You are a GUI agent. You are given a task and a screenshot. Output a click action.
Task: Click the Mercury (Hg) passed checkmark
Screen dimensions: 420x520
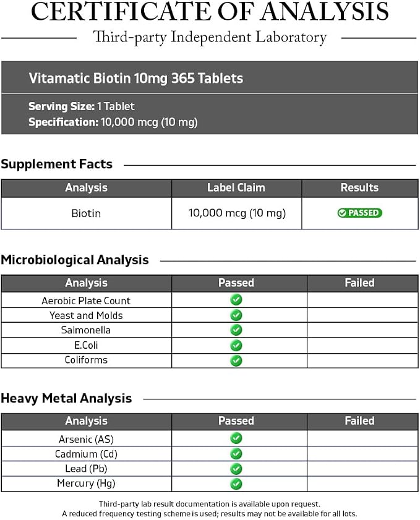236,484
